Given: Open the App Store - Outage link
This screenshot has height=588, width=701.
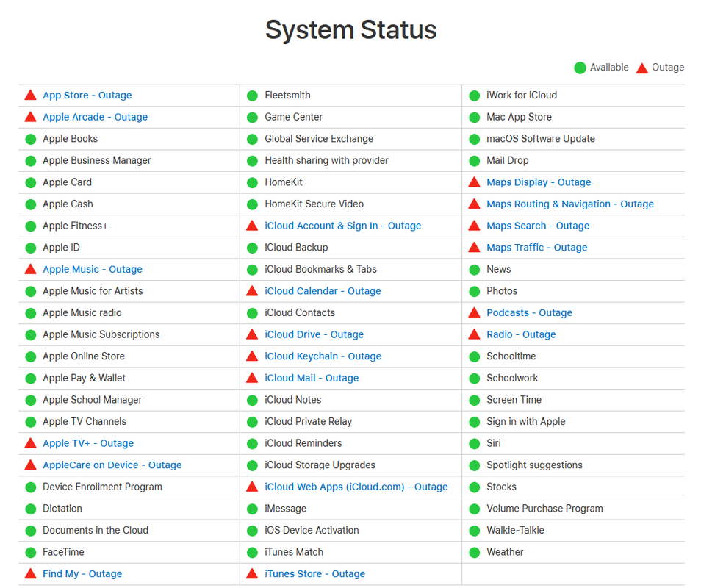Looking at the screenshot, I should (87, 96).
